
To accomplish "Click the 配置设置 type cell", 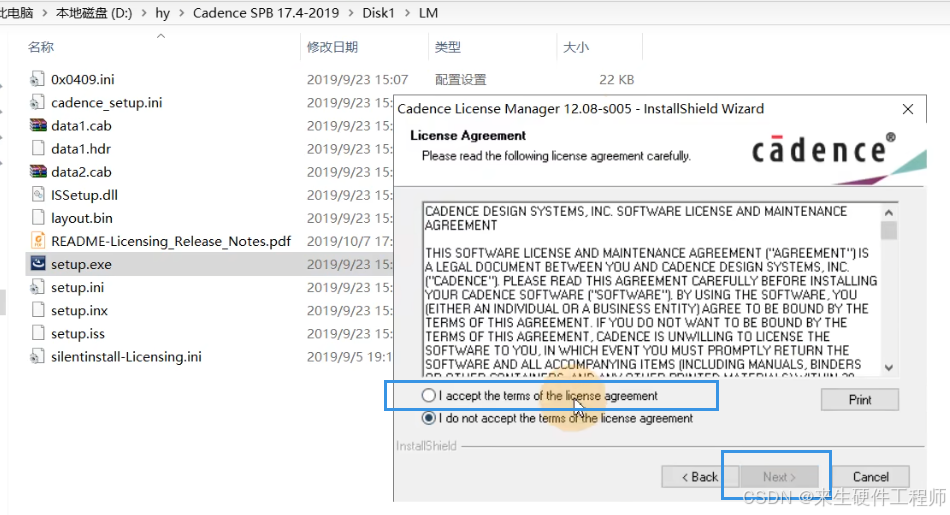I will tap(460, 79).
